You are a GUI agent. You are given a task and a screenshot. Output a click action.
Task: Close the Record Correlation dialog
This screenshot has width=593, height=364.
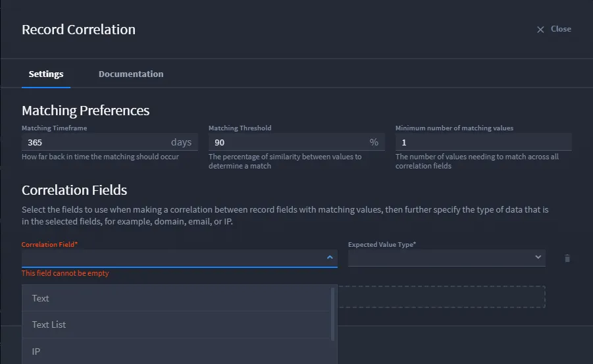click(554, 29)
